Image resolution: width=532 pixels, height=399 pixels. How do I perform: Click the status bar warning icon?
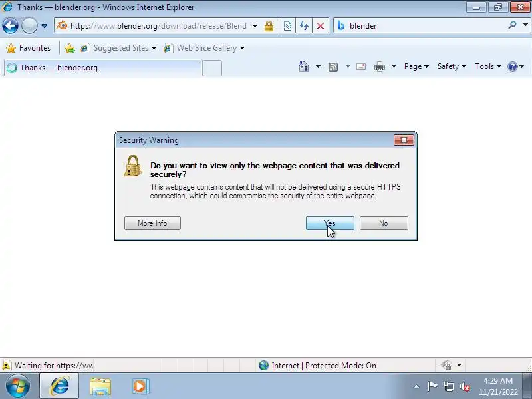coord(7,366)
